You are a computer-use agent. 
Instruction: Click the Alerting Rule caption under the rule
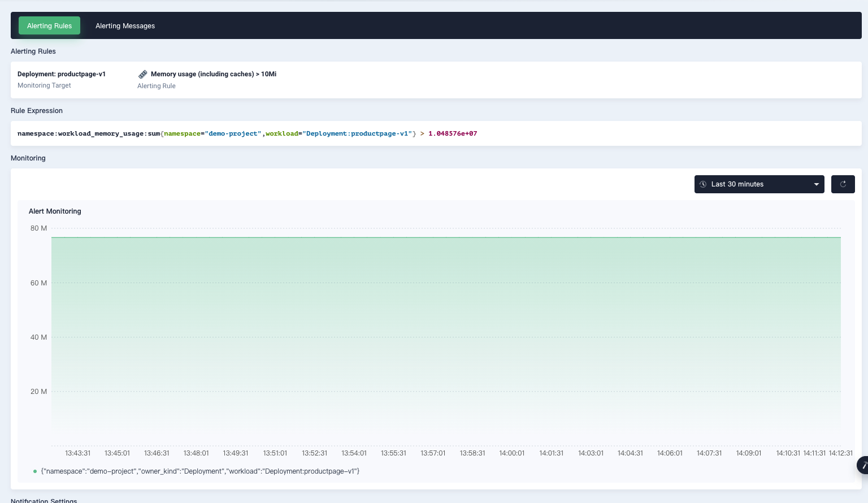pos(157,86)
